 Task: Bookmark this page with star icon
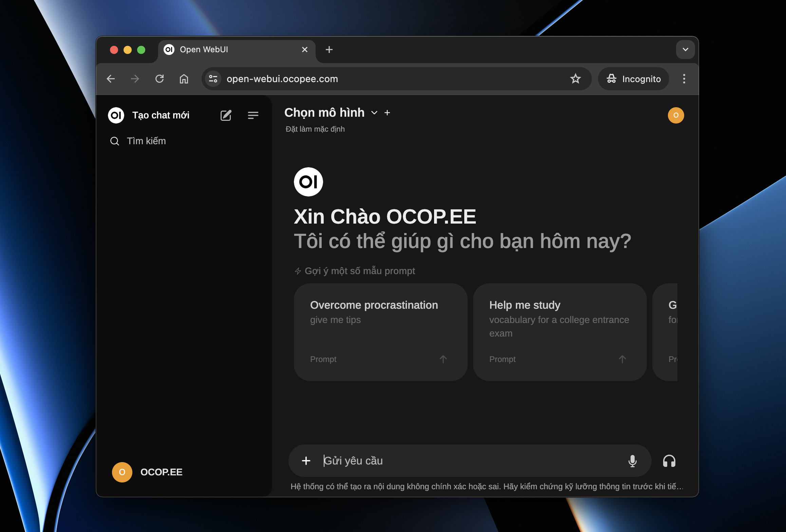[x=575, y=79]
